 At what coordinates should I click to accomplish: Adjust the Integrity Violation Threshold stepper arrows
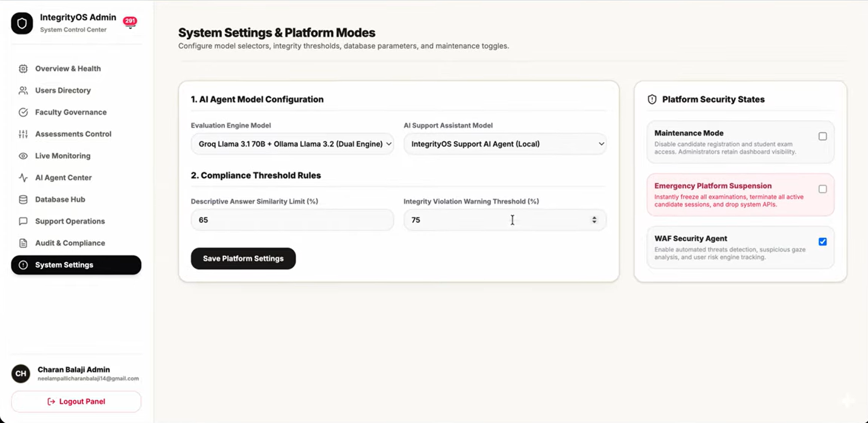point(594,220)
